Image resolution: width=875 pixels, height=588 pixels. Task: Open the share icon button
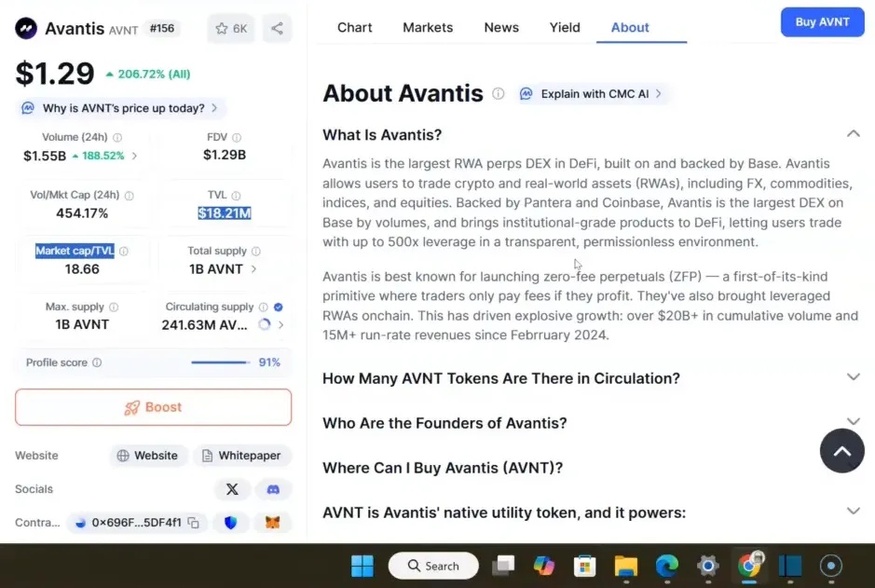click(x=277, y=29)
